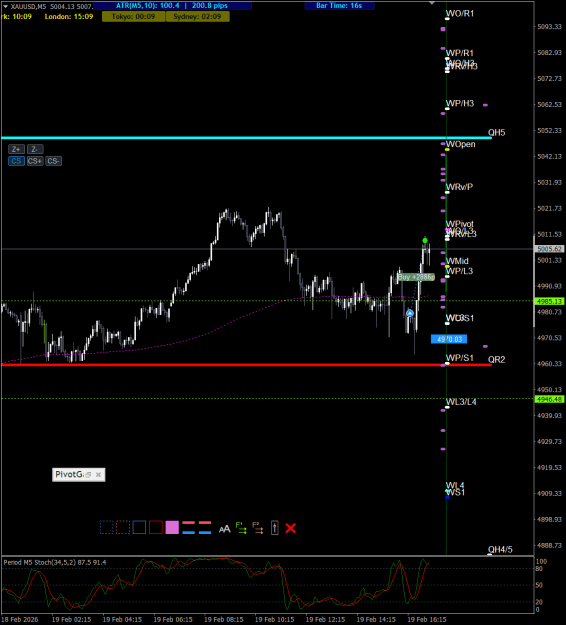
Task: Click the Bar Time countdown readout
Action: pyautogui.click(x=339, y=6)
